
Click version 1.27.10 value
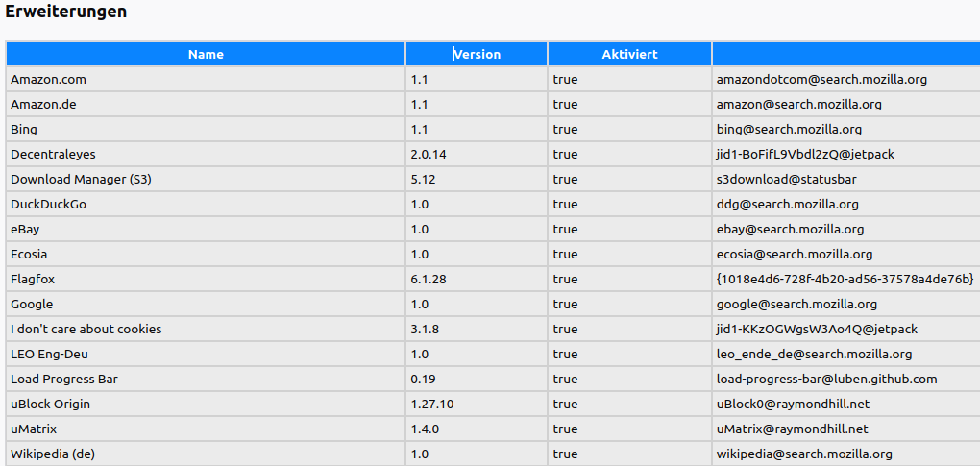432,405
